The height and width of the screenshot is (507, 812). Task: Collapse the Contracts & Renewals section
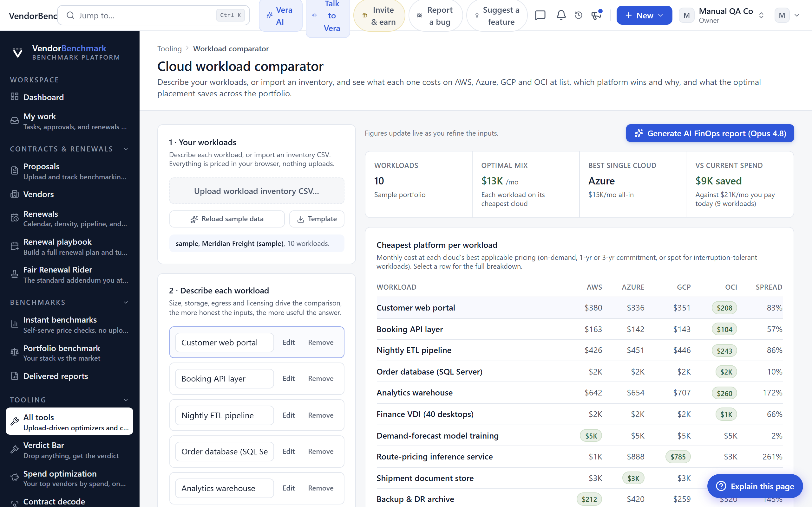(126, 149)
